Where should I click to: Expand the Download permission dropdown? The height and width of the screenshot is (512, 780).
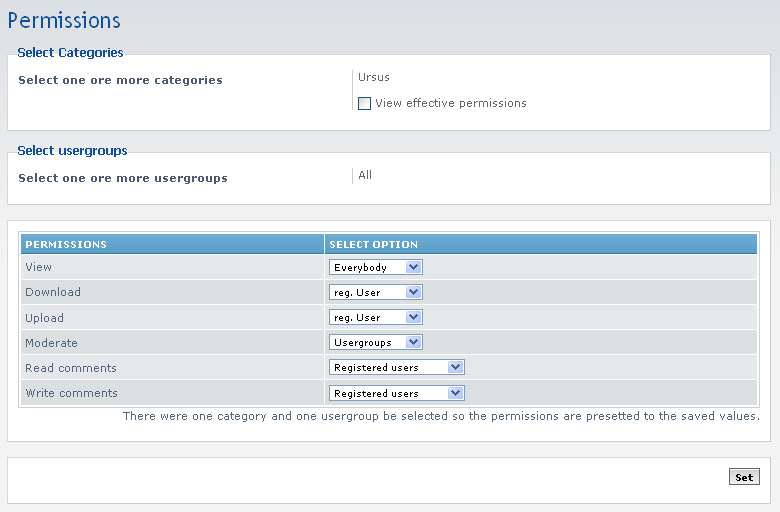pyautogui.click(x=376, y=292)
